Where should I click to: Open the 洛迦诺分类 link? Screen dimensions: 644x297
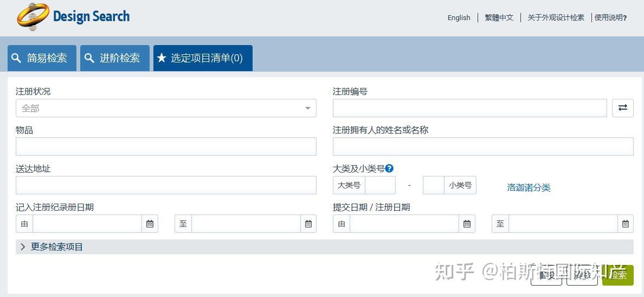[529, 187]
